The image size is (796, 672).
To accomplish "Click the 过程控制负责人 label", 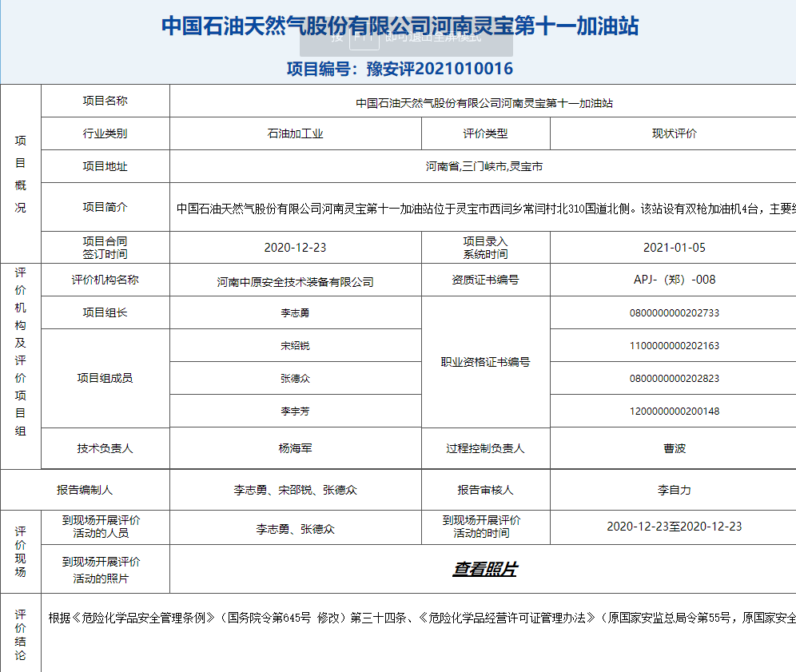I will 485,448.
